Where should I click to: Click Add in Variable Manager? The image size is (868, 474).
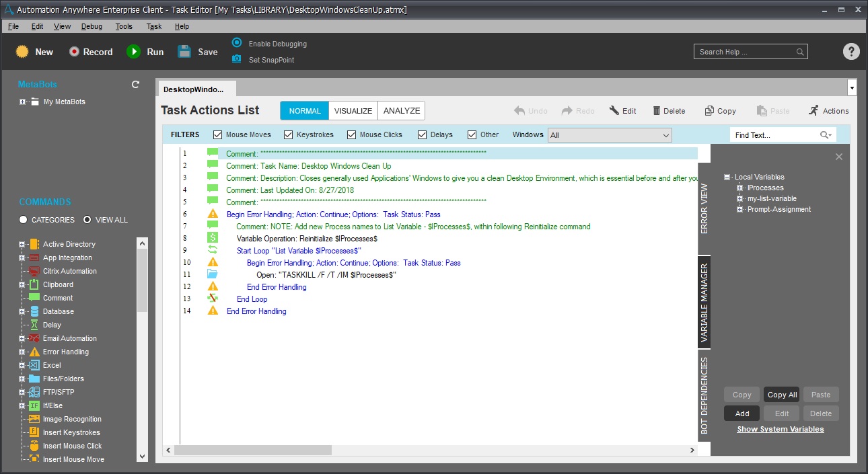[742, 413]
